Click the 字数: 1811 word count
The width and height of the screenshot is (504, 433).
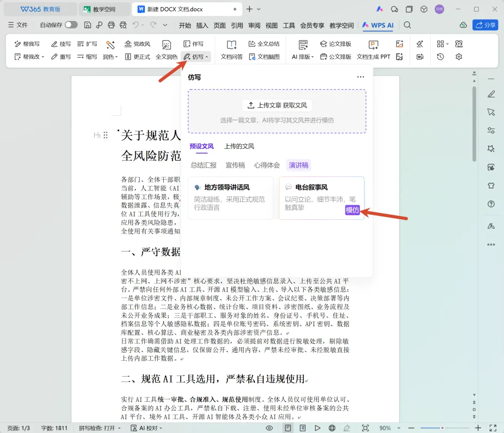pyautogui.click(x=54, y=428)
